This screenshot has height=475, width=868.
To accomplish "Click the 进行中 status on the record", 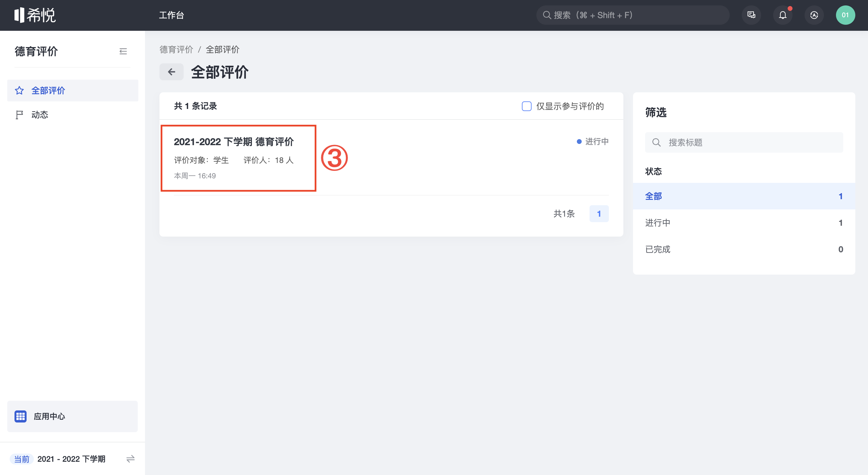I will point(593,142).
